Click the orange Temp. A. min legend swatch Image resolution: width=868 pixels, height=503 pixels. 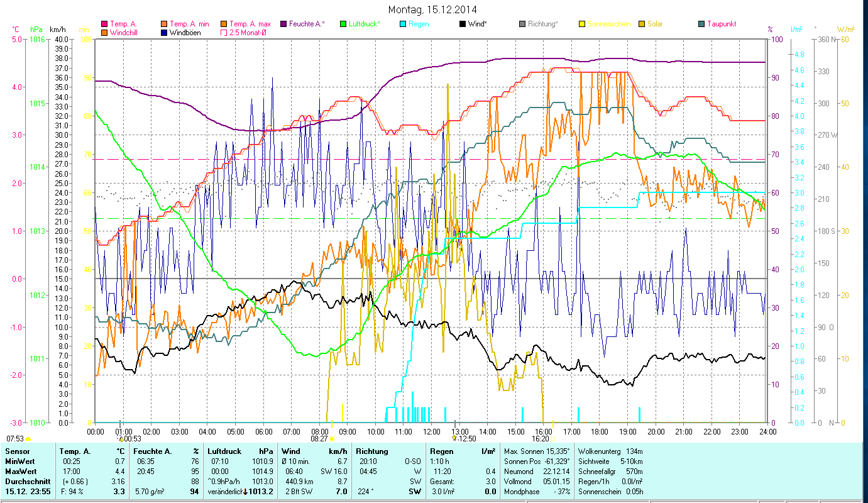pyautogui.click(x=165, y=24)
